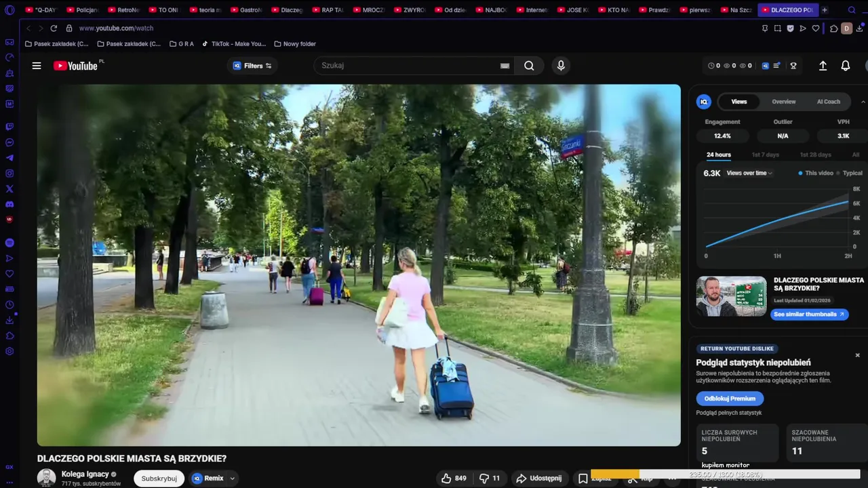The width and height of the screenshot is (868, 488).
Task: Open sidebar settings gear icon
Action: 9,351
